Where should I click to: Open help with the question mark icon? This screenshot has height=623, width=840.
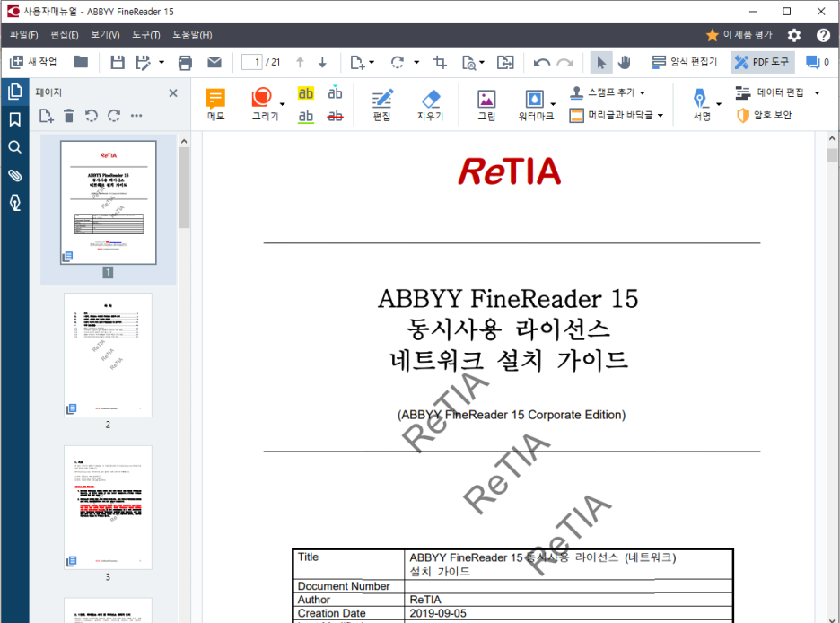[823, 35]
